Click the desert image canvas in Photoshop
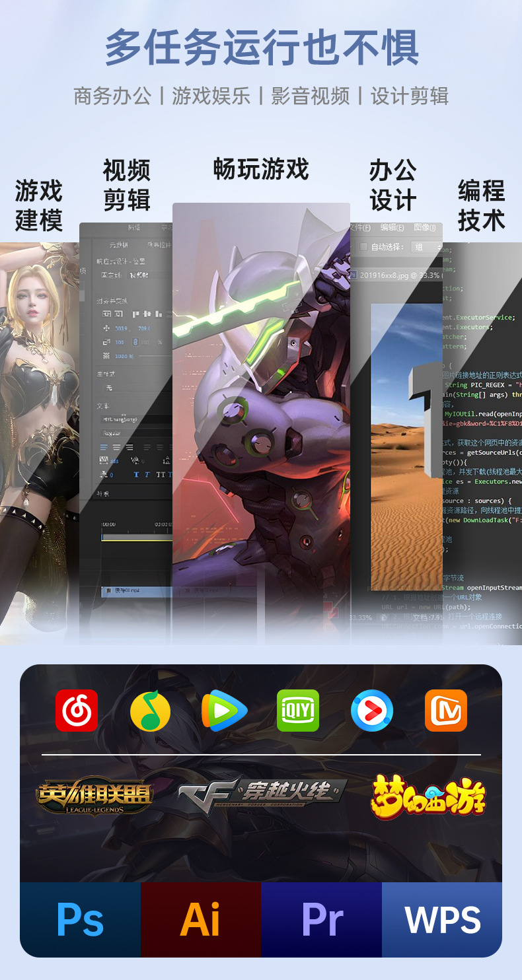The width and height of the screenshot is (522, 980). 406,446
